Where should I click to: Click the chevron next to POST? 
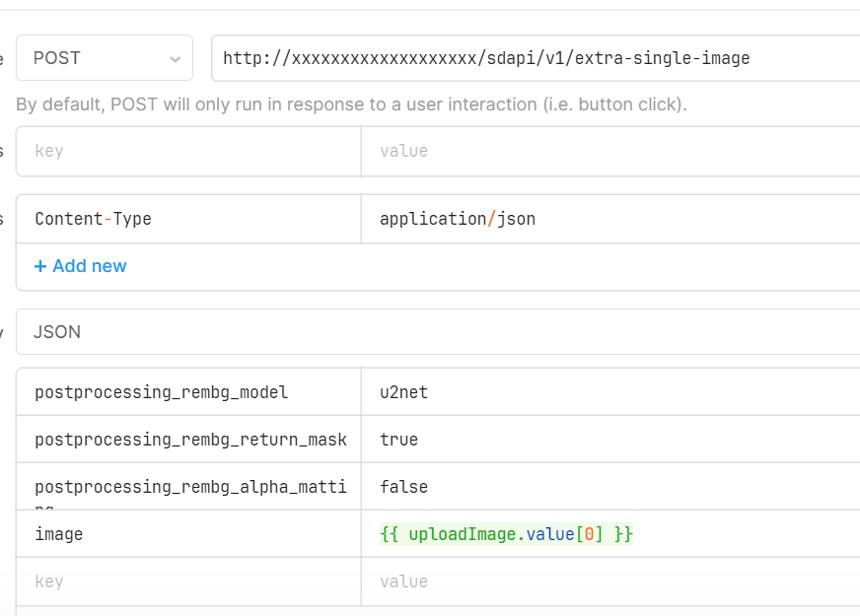coord(177,57)
